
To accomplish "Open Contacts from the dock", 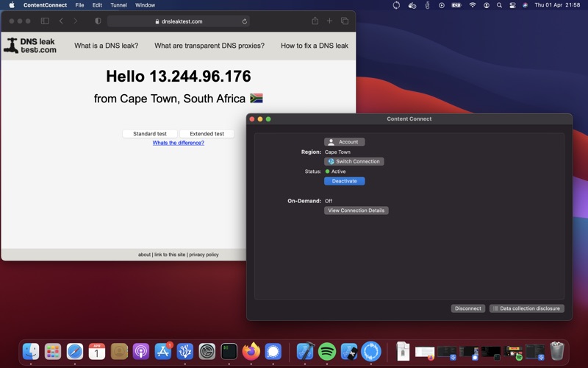I will [119, 352].
